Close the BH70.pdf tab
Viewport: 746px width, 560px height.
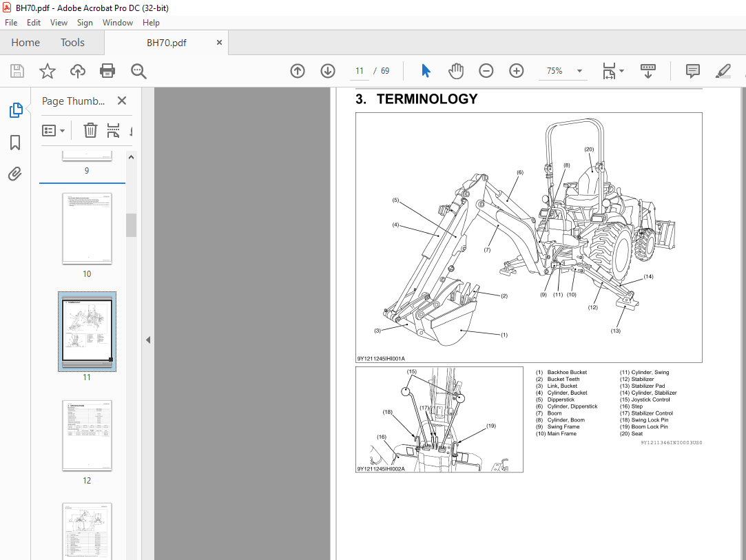coord(219,42)
